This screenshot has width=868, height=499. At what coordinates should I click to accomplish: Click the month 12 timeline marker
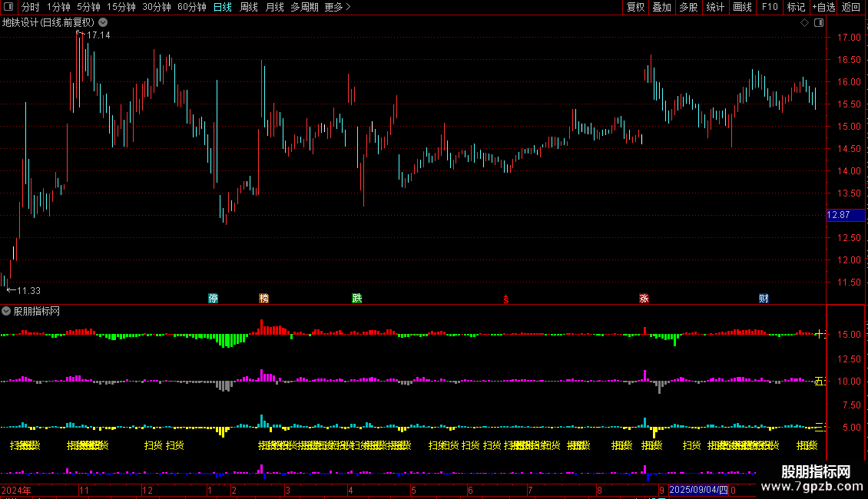click(147, 490)
